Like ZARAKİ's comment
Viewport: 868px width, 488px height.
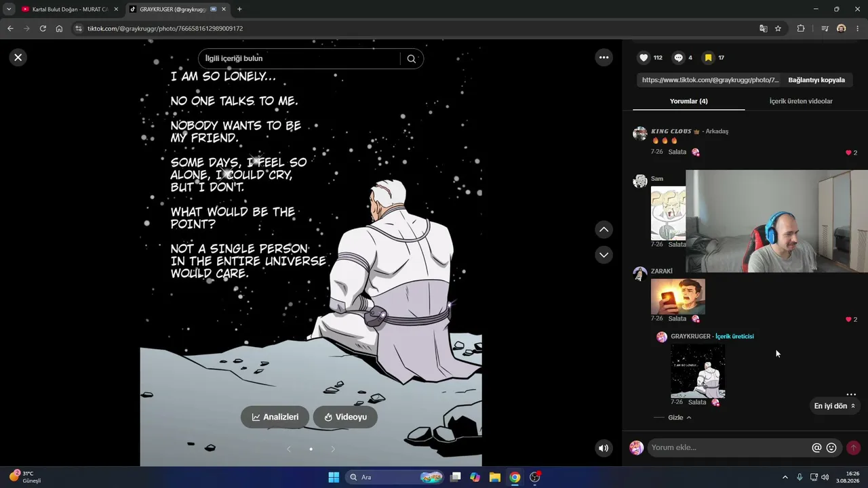pyautogui.click(x=848, y=319)
